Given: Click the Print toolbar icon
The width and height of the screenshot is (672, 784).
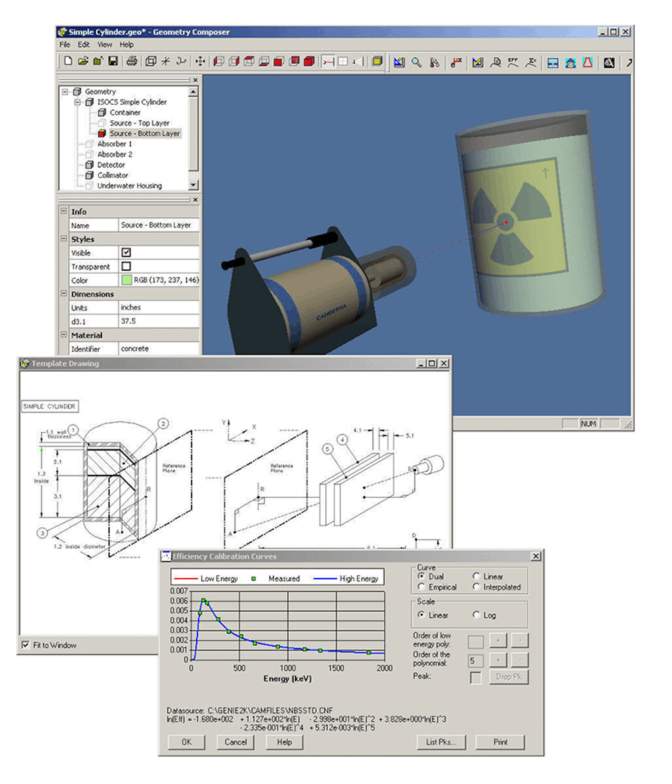Looking at the screenshot, I should (132, 61).
